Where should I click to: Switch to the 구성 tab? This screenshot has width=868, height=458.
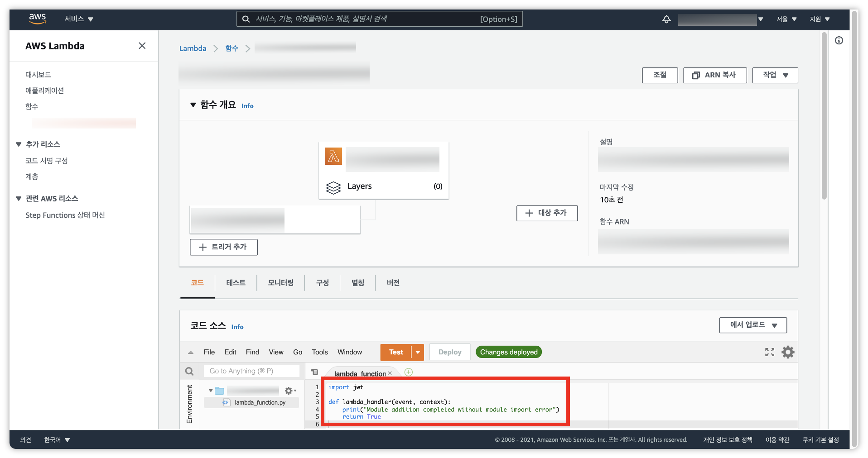(x=322, y=283)
